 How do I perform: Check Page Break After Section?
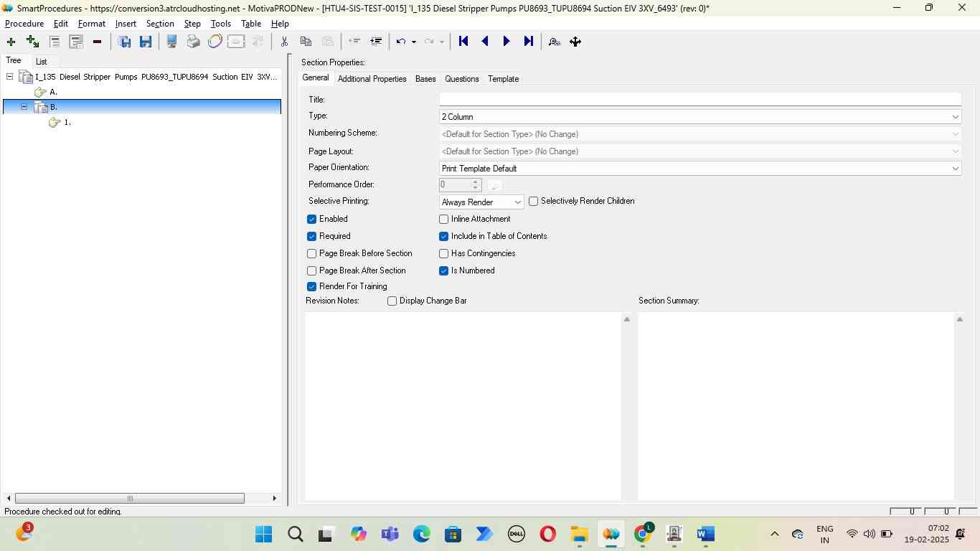pyautogui.click(x=311, y=270)
